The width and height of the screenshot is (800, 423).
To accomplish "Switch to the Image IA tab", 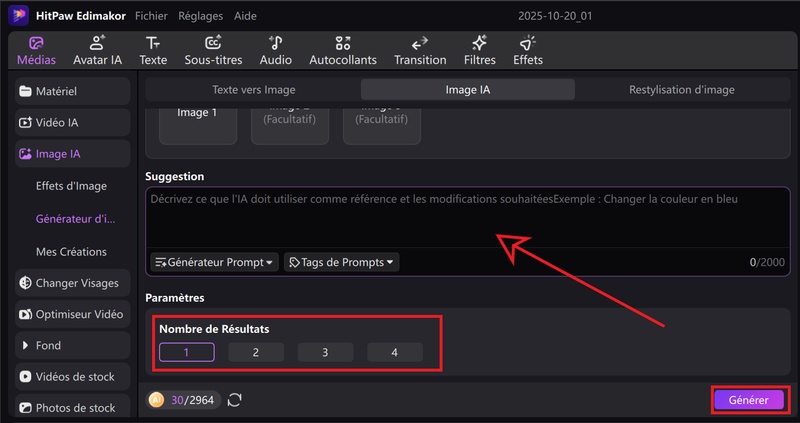I will (468, 90).
